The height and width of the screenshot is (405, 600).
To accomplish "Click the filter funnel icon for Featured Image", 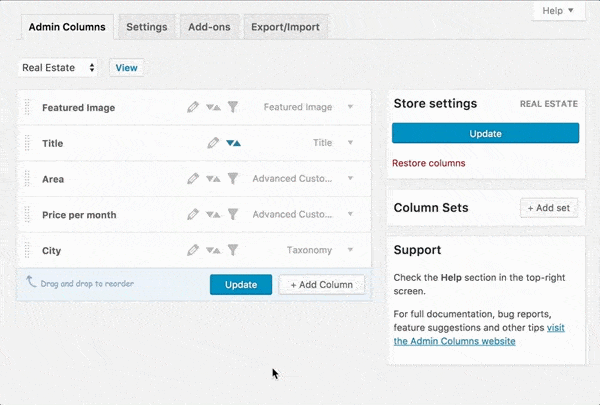I will point(232,107).
